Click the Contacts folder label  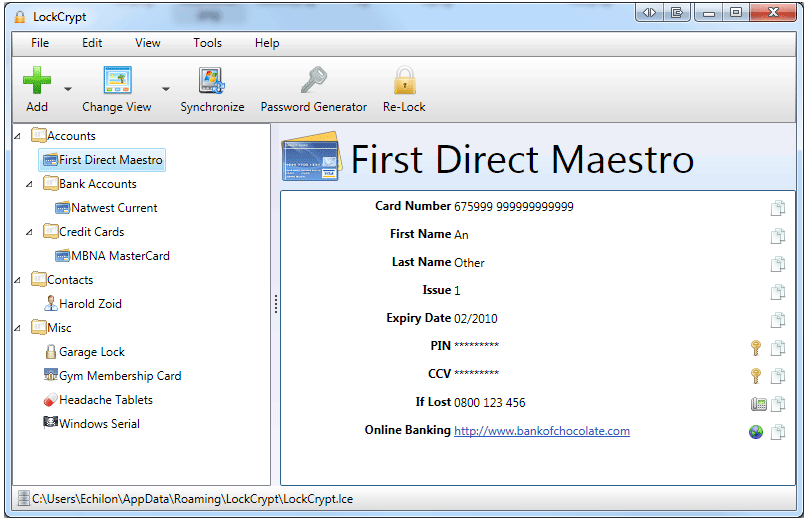pos(70,280)
